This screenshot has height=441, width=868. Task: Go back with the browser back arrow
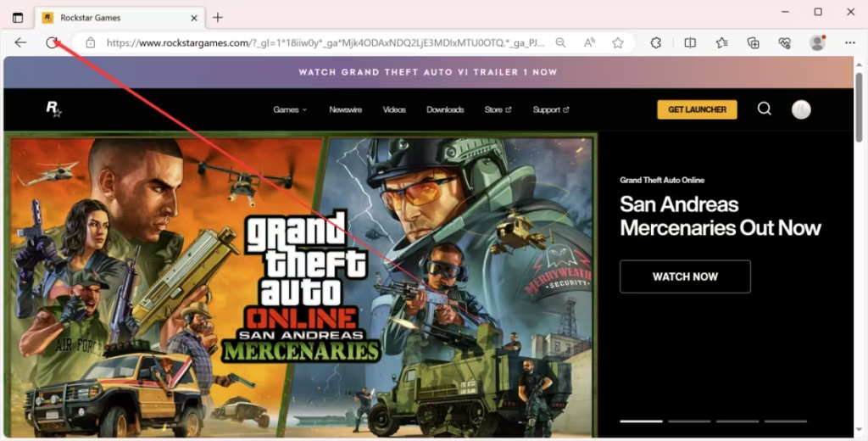pyautogui.click(x=20, y=42)
